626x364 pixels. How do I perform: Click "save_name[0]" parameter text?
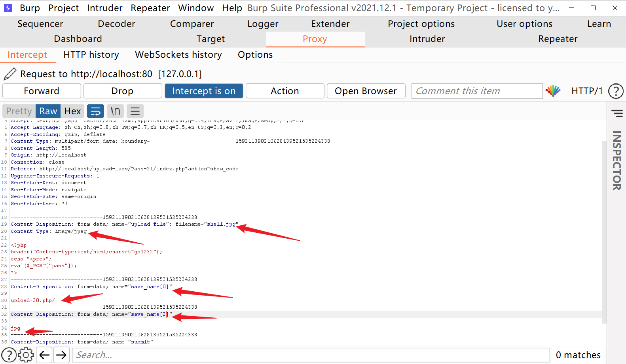[x=150, y=287]
